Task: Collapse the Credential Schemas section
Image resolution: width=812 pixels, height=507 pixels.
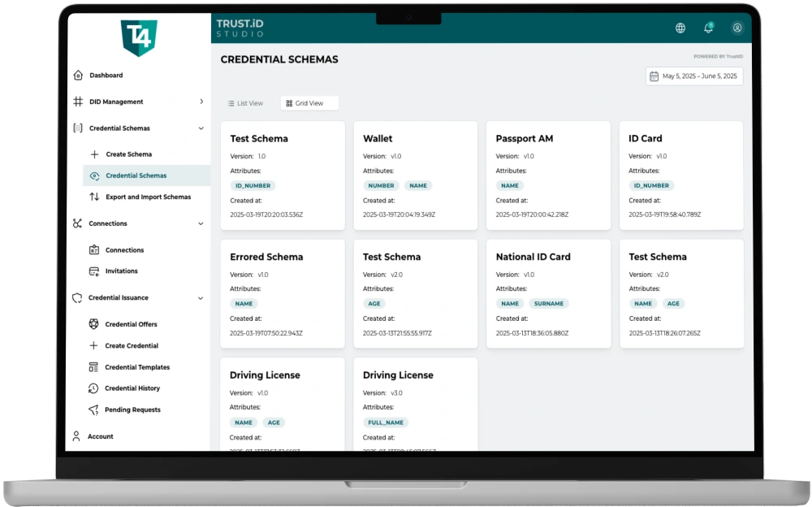Action: (x=201, y=128)
